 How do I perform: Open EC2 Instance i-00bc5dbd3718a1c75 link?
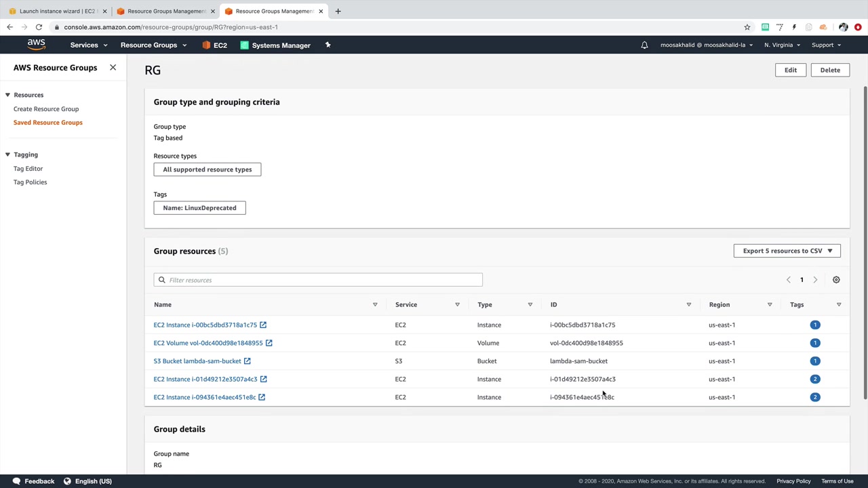(205, 325)
